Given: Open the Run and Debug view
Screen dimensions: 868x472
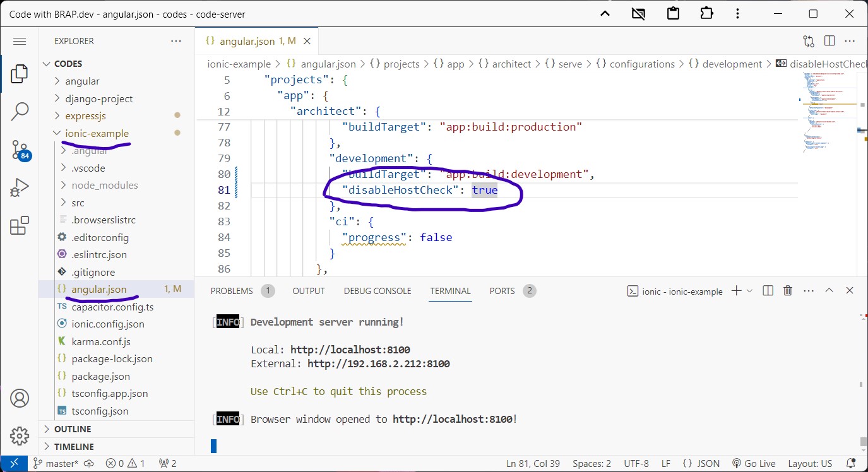Looking at the screenshot, I should click(20, 187).
